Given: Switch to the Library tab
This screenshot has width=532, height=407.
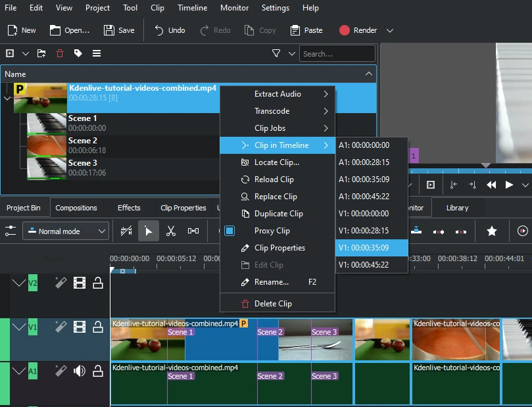Looking at the screenshot, I should point(457,208).
